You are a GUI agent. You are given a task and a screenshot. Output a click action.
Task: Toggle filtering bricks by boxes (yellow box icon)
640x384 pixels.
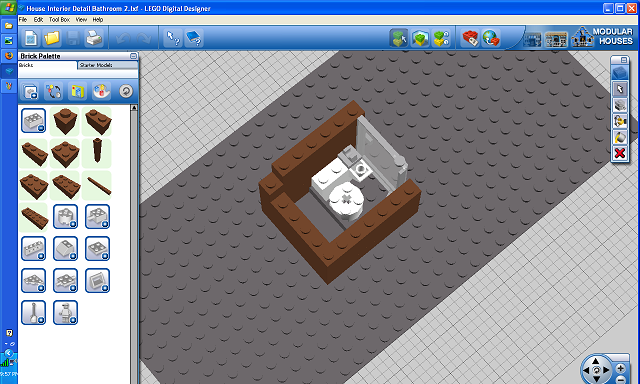tap(78, 91)
